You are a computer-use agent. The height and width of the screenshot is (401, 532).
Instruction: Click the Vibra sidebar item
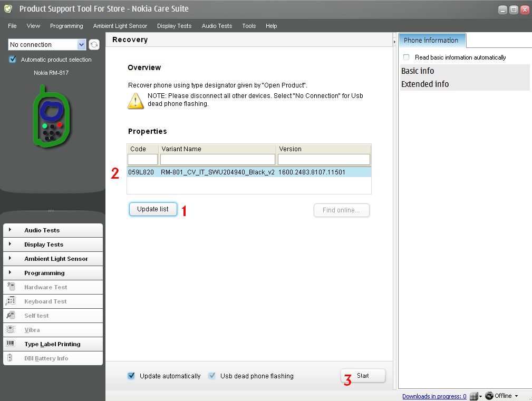tap(53, 330)
